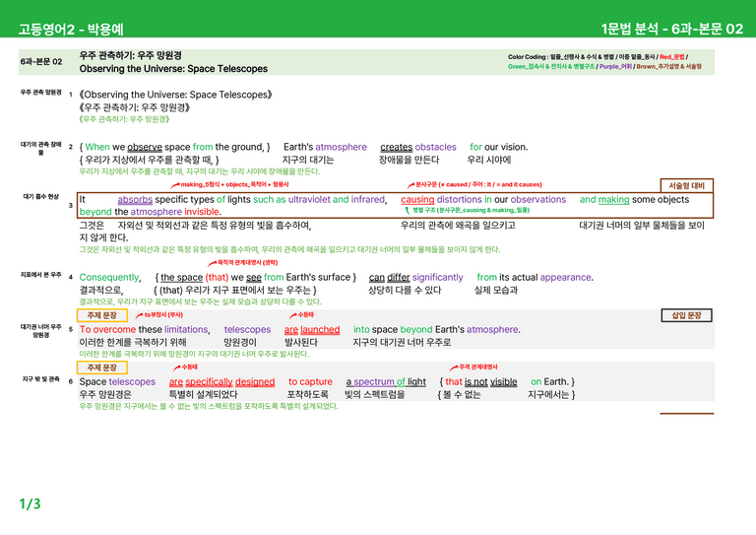Select the sidebar label '지구 밖 빛 관측'
The width and height of the screenshot is (756, 535).
[x=41, y=379]
